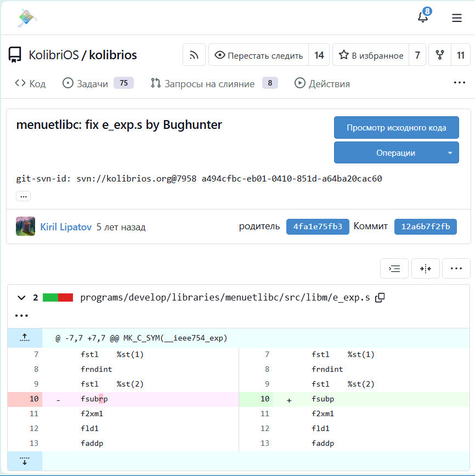Click the repository icon beside KolibriOS
This screenshot has height=476, width=475.
pyautogui.click(x=15, y=55)
